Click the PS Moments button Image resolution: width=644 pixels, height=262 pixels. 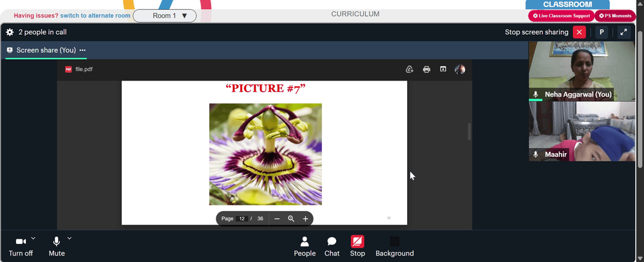615,16
